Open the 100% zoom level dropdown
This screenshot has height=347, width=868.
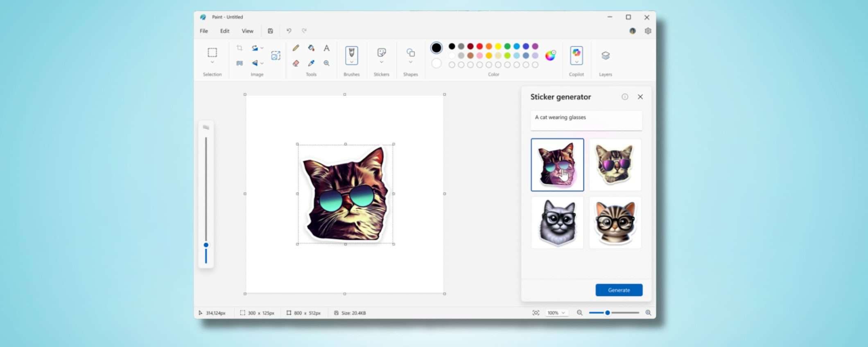556,313
